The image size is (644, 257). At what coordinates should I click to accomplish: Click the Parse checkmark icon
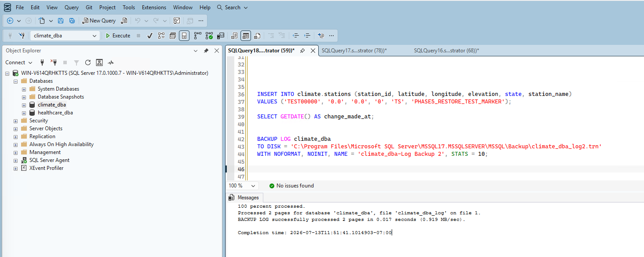(149, 36)
